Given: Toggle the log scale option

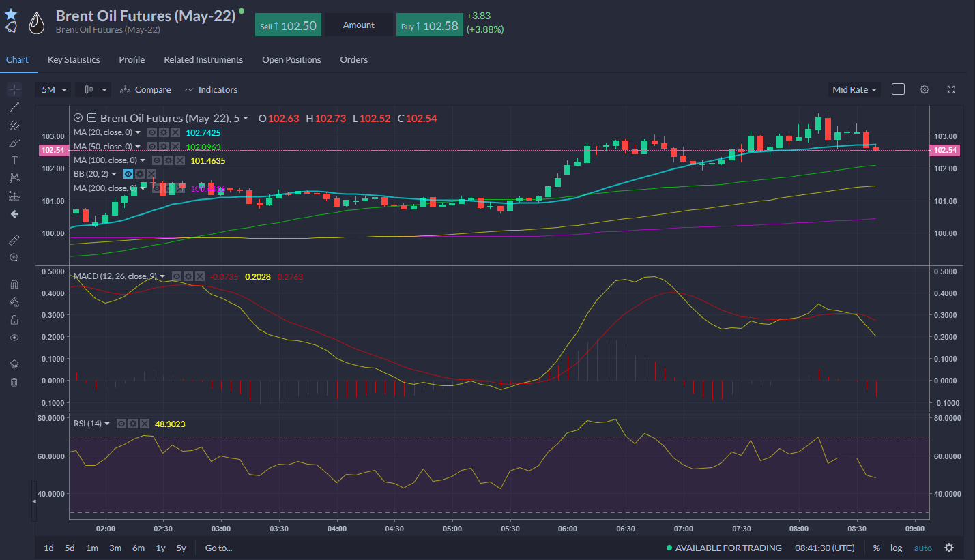Looking at the screenshot, I should pos(896,548).
